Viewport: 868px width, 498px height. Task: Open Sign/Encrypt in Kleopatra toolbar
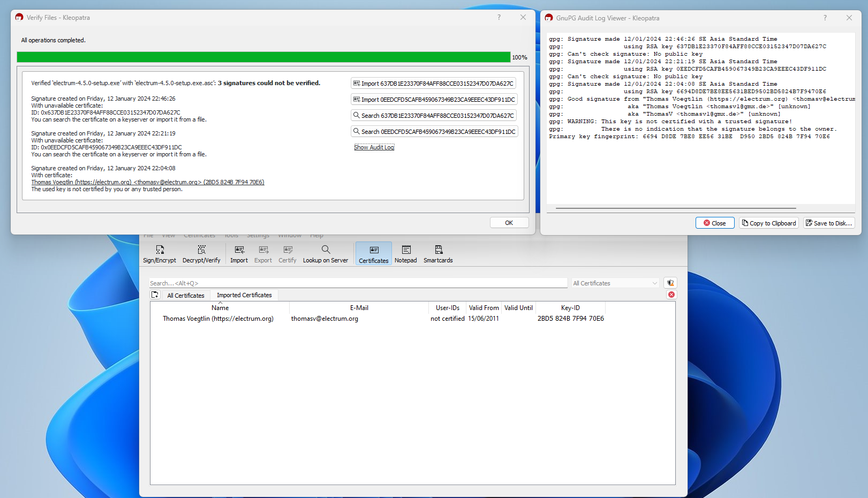tap(159, 254)
